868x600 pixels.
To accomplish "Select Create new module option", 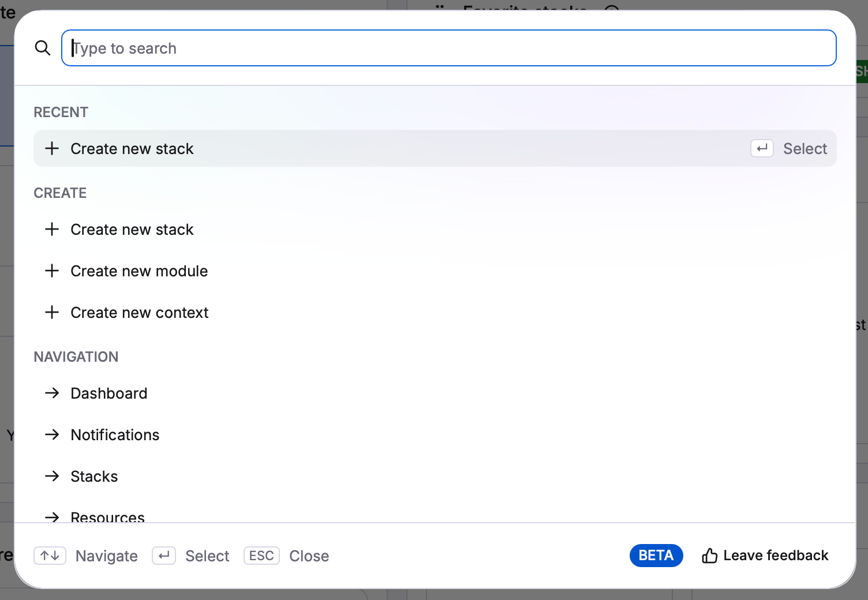I will [139, 271].
